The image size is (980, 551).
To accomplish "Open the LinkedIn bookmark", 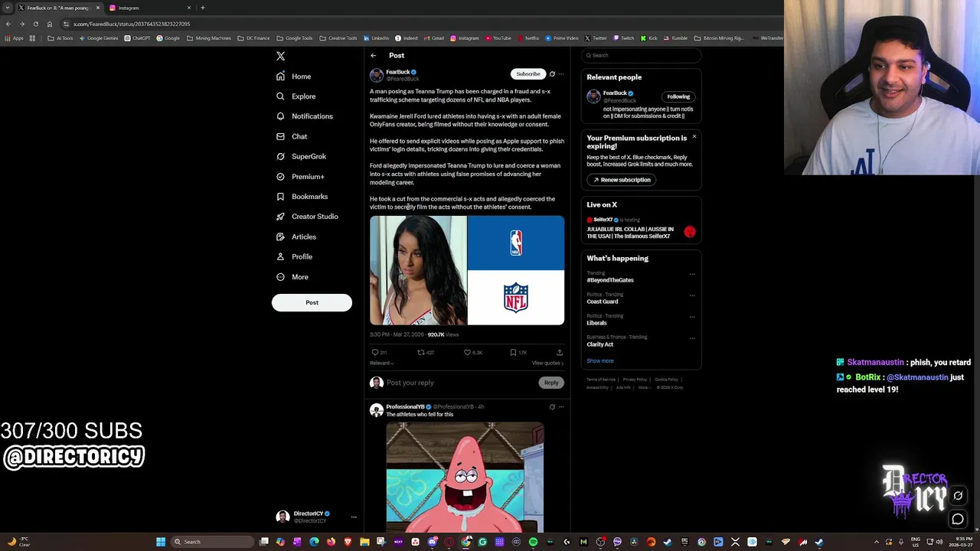I will point(376,38).
